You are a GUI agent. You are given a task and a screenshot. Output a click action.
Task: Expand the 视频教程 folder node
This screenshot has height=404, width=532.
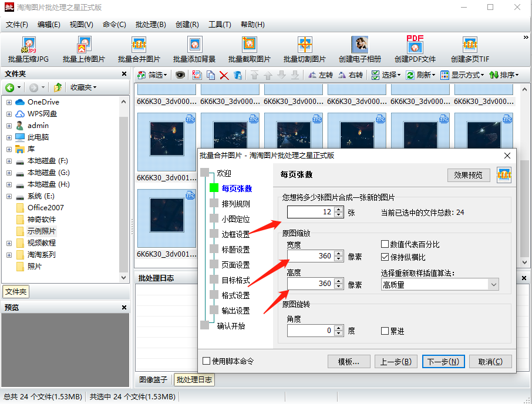click(x=9, y=243)
